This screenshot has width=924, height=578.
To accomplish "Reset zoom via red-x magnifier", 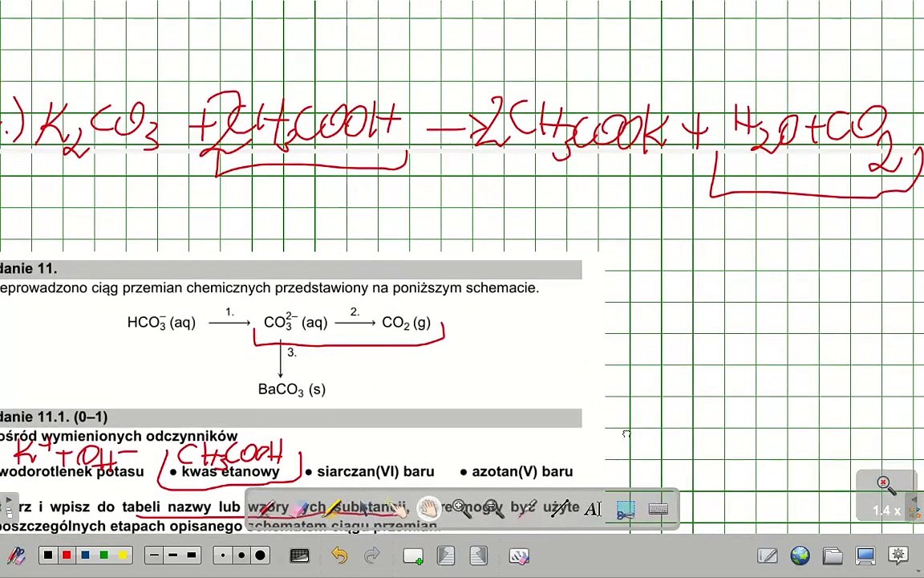I will pyautogui.click(x=885, y=485).
